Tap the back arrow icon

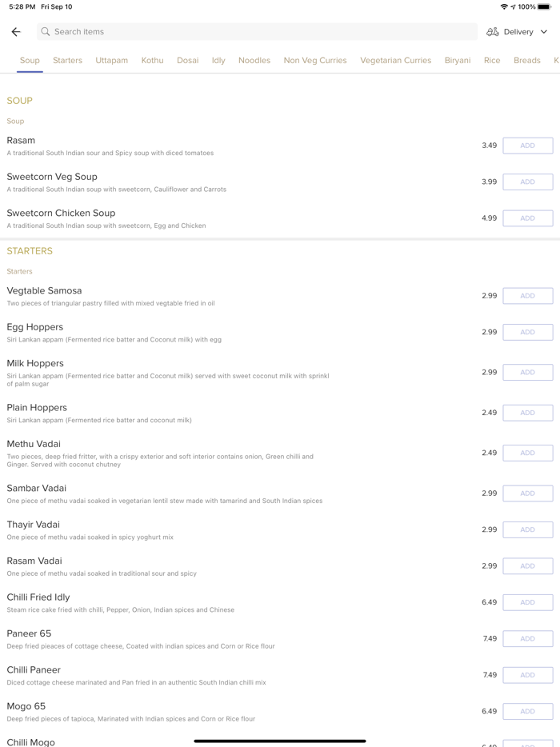pyautogui.click(x=16, y=32)
